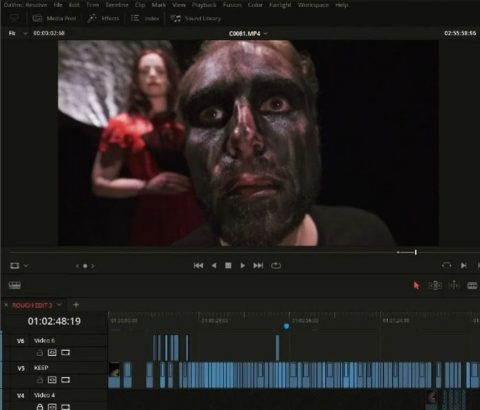Open the File menu

(58, 5)
